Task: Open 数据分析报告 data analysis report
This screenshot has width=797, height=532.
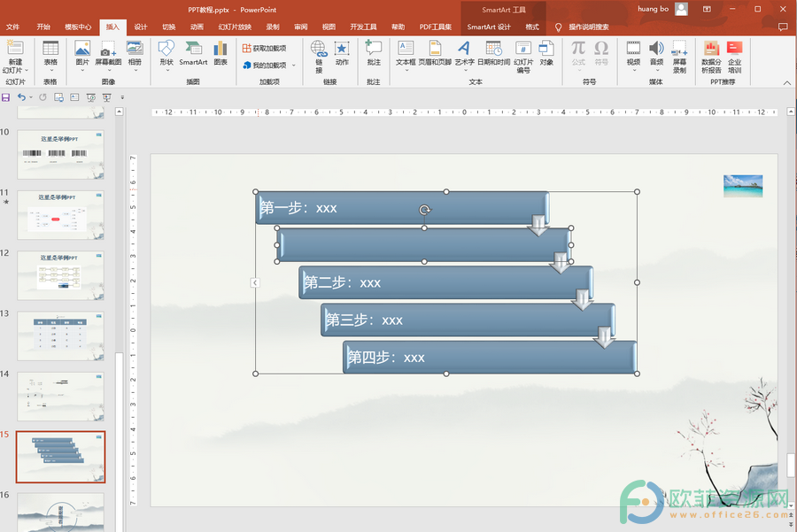Action: click(x=711, y=49)
